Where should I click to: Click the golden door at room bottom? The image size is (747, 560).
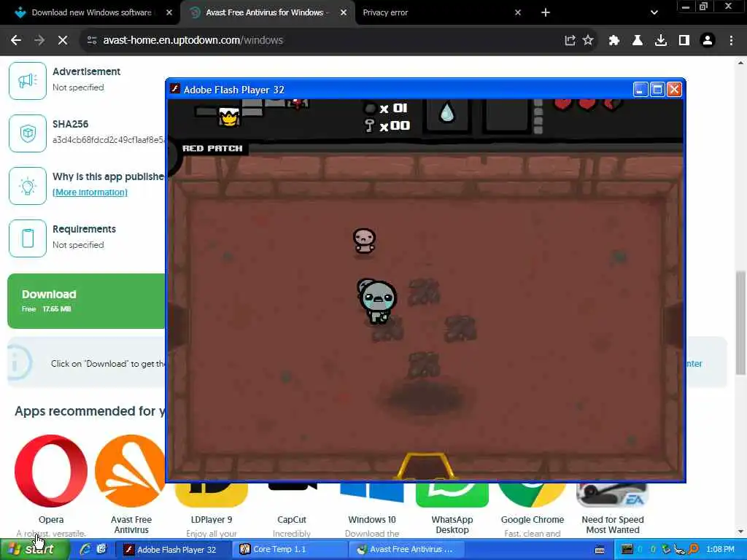pyautogui.click(x=427, y=466)
